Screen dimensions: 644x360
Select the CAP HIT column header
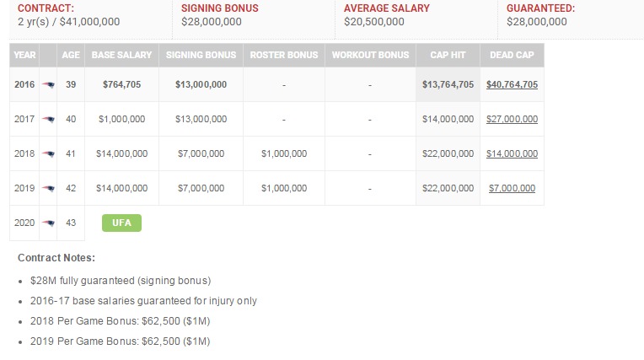pyautogui.click(x=448, y=56)
